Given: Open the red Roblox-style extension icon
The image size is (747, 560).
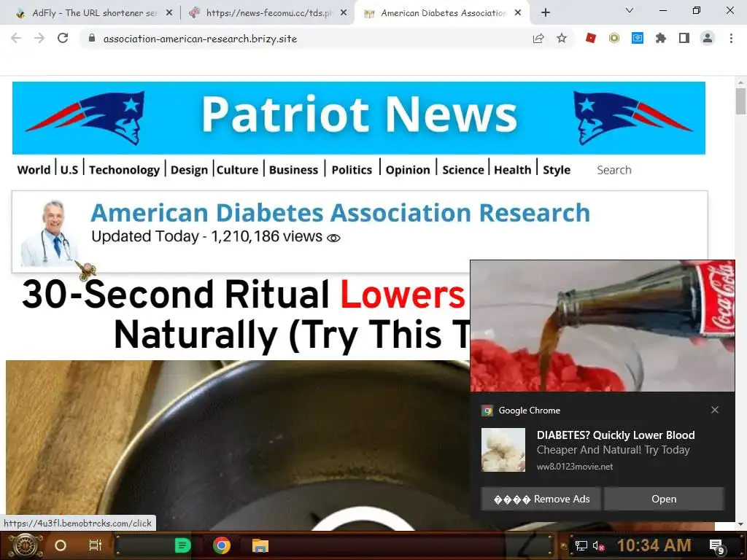Looking at the screenshot, I should [x=591, y=38].
